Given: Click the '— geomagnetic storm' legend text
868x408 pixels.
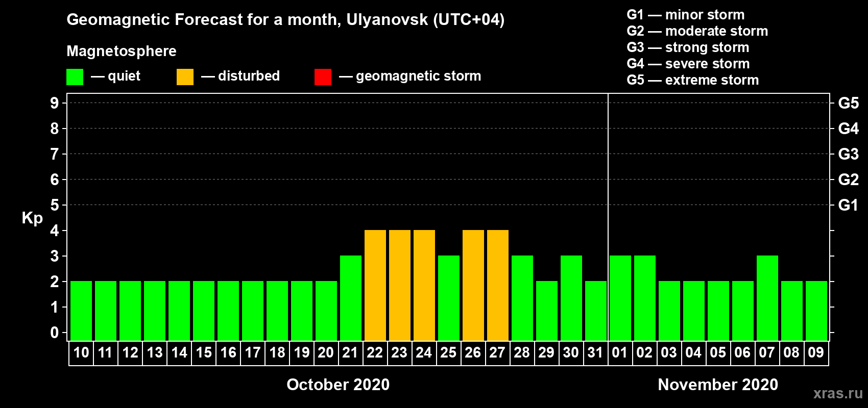Looking at the screenshot, I should [410, 76].
